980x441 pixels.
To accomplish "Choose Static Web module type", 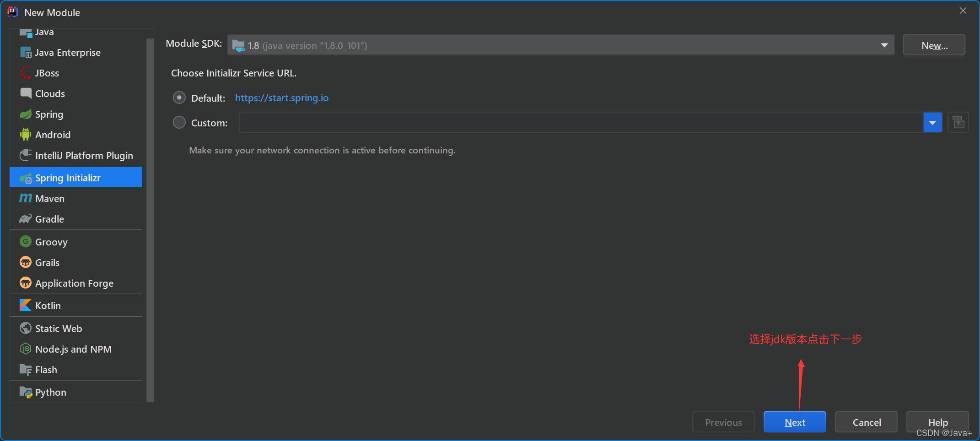I will [x=76, y=328].
